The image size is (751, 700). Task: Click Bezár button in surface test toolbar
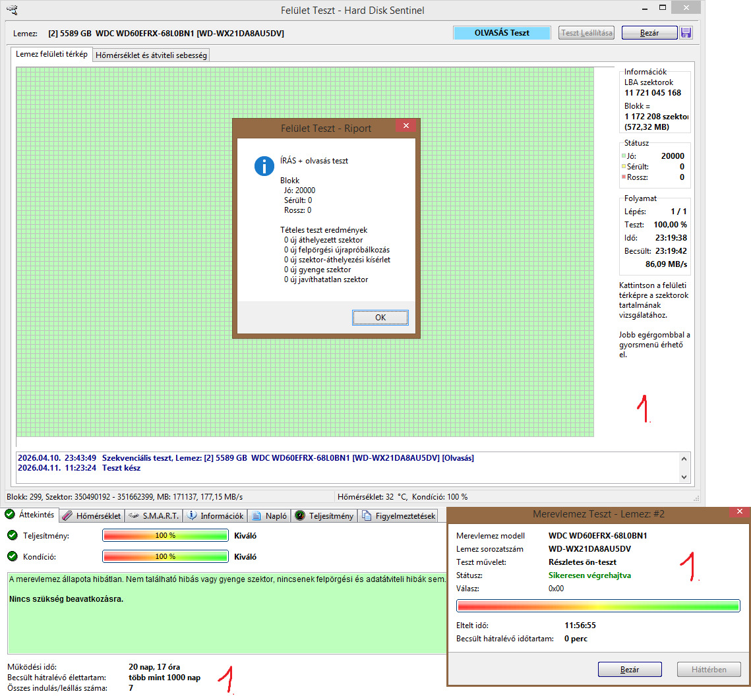pyautogui.click(x=649, y=32)
